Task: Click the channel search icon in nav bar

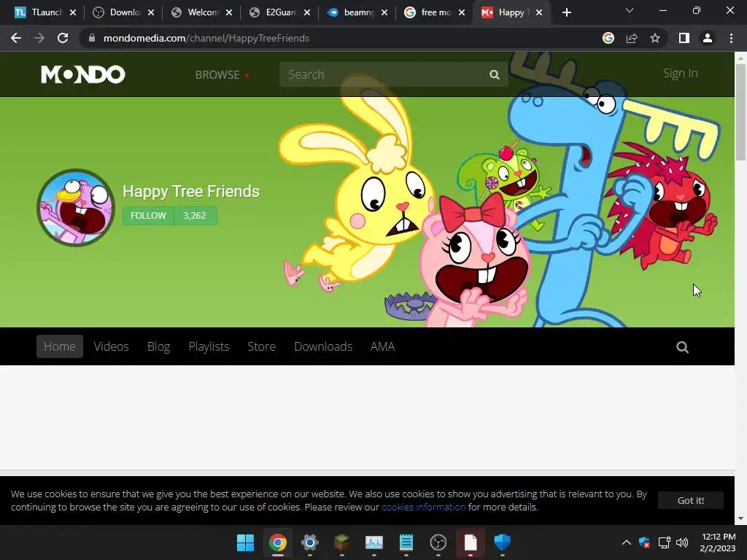Action: click(682, 347)
